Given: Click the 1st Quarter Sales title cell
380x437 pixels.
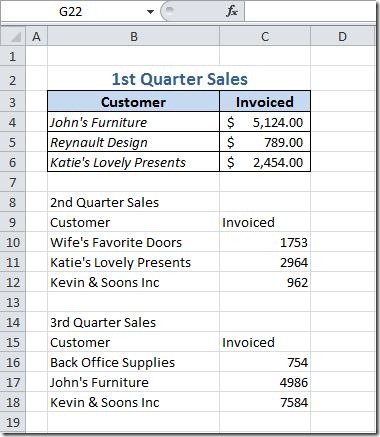Looking at the screenshot, I should click(x=179, y=79).
